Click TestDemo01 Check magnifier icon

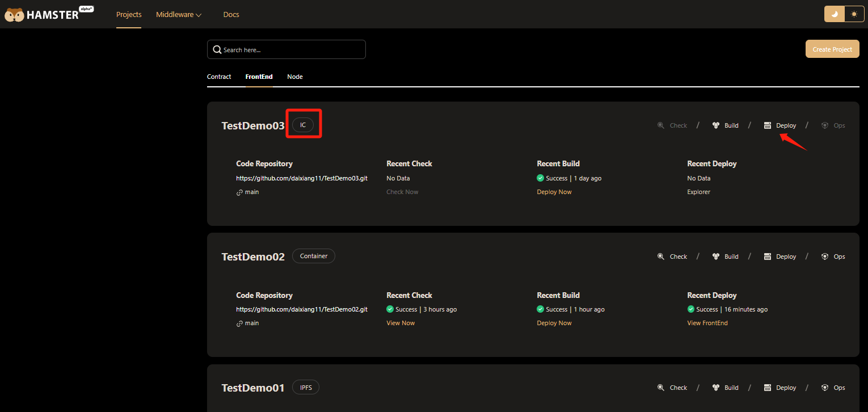661,388
